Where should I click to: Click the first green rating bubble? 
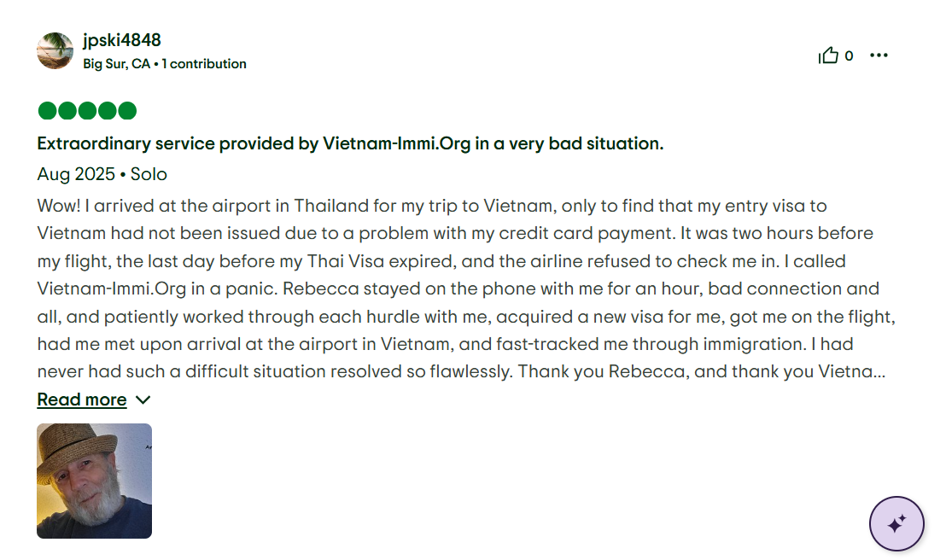pos(47,111)
